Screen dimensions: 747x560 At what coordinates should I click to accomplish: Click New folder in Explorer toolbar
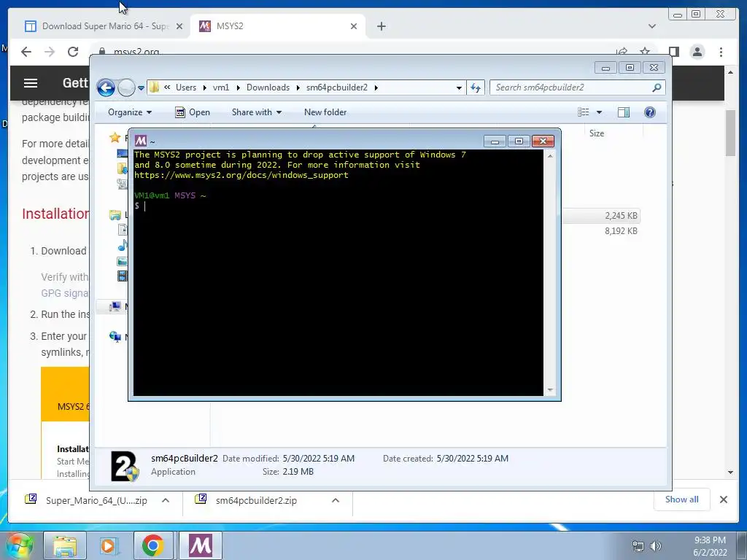pos(325,112)
